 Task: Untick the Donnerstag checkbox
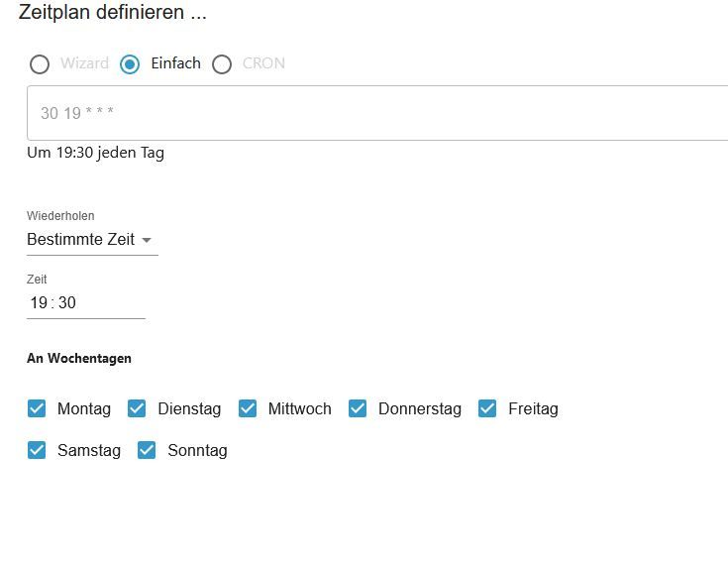[x=358, y=408]
